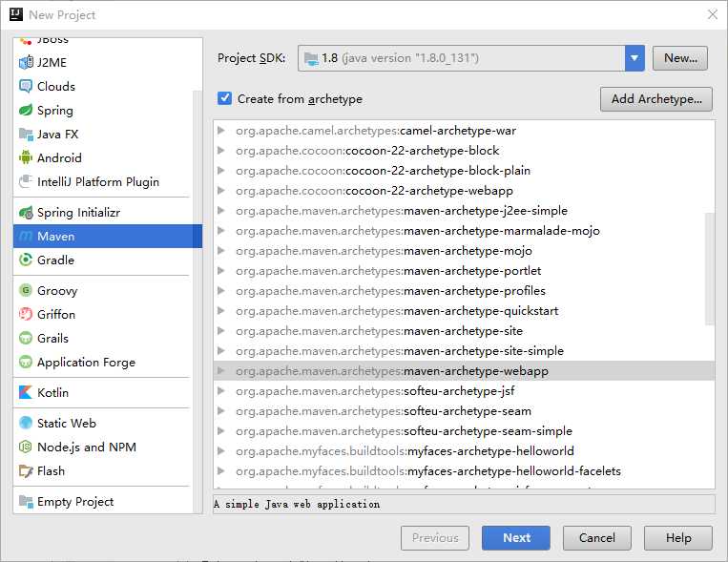Click the Spring leaf icon
728x562 pixels.
[x=26, y=110]
